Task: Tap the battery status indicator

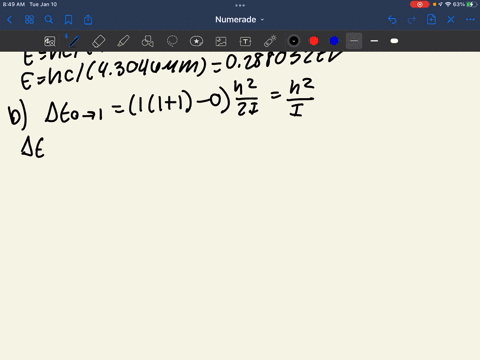Action: click(x=471, y=5)
